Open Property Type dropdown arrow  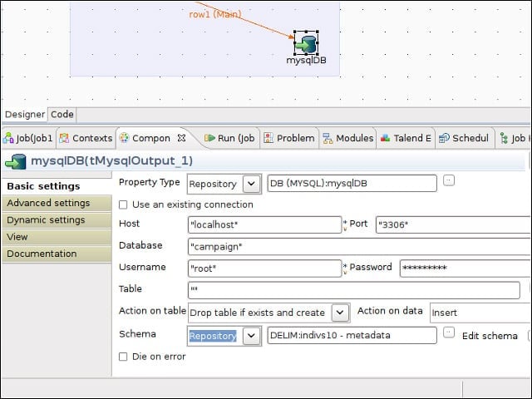[x=251, y=184]
